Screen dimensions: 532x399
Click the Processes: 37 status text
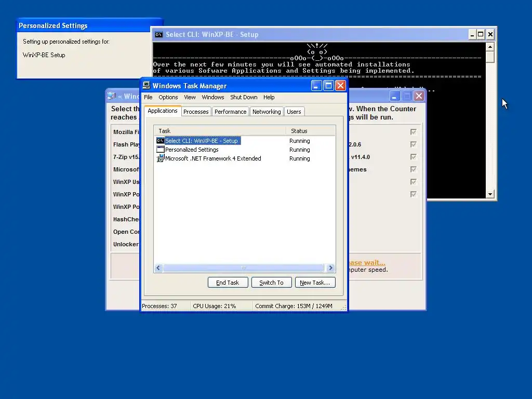tap(159, 306)
